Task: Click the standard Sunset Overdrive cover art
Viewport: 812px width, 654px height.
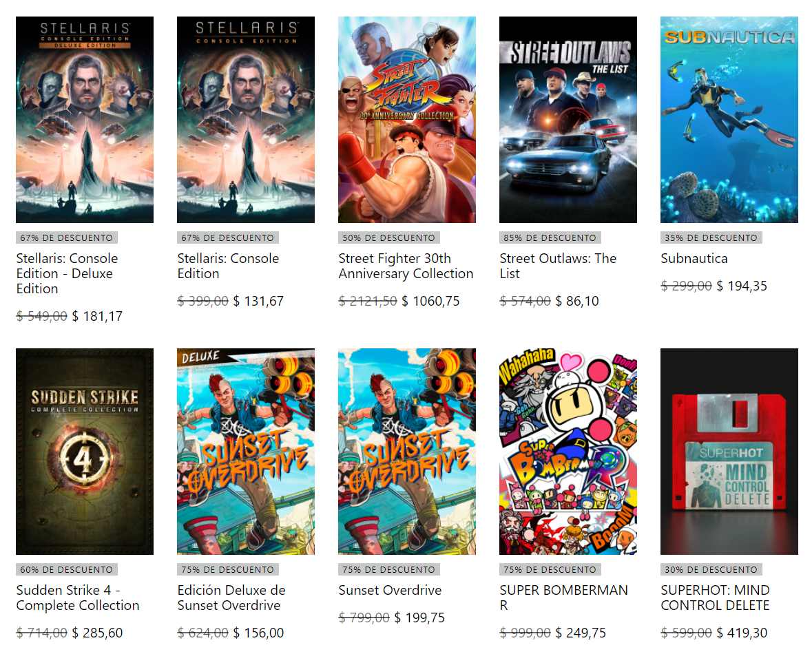Action: 406,452
